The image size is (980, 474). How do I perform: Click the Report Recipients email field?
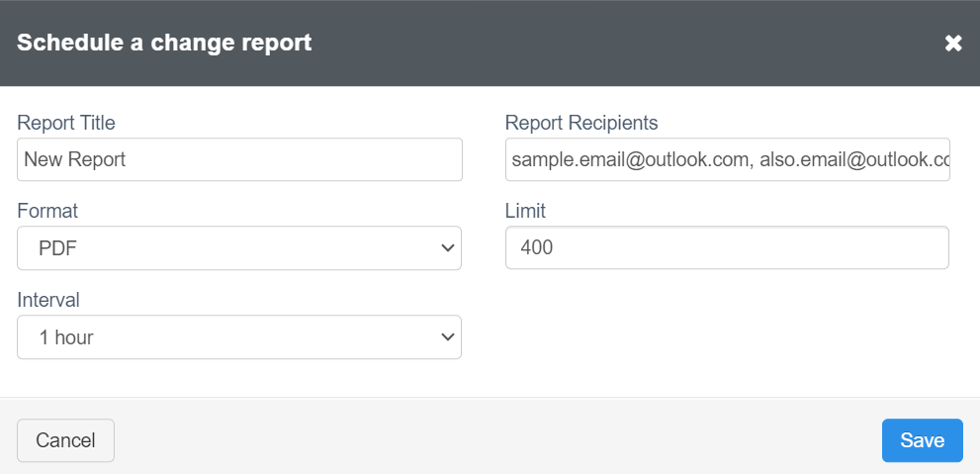coord(727,159)
